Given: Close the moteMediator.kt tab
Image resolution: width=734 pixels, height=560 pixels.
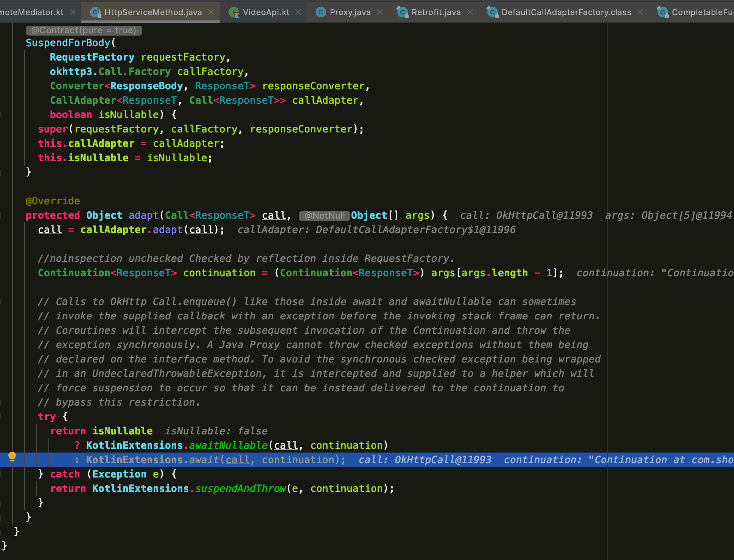Looking at the screenshot, I should tap(73, 12).
